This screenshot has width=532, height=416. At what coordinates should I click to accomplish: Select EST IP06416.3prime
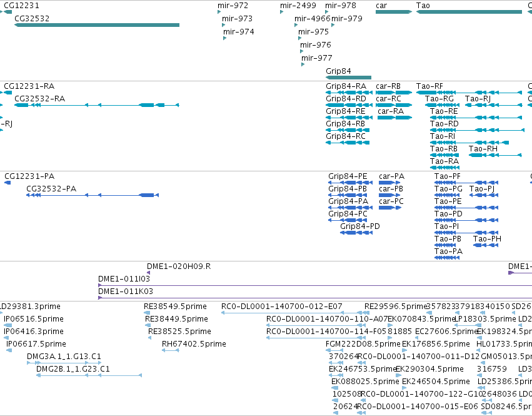coord(6,338)
